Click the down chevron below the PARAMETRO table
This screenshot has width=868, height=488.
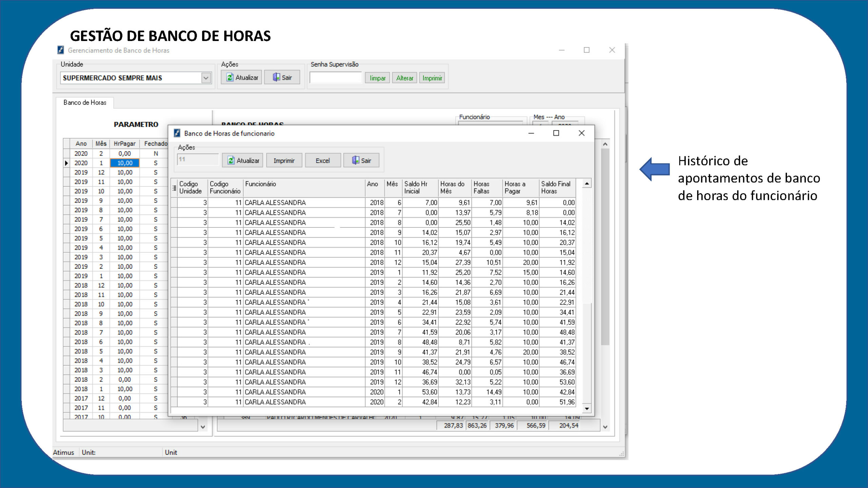coord(203,427)
